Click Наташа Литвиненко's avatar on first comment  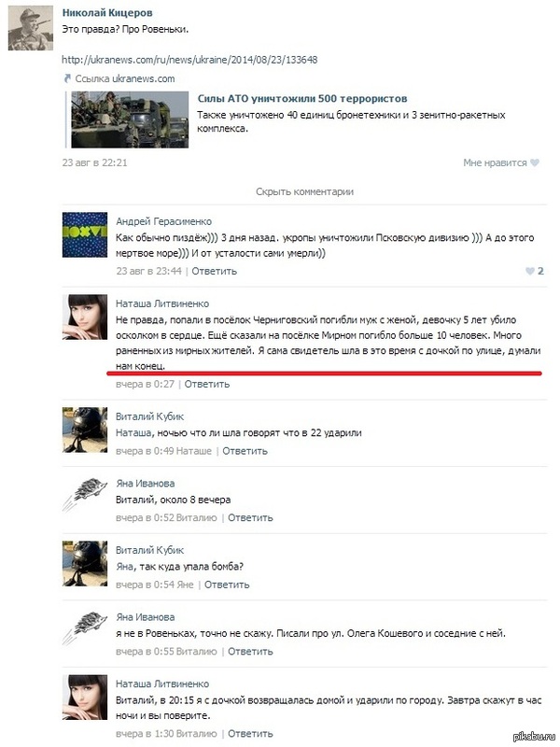tap(85, 317)
